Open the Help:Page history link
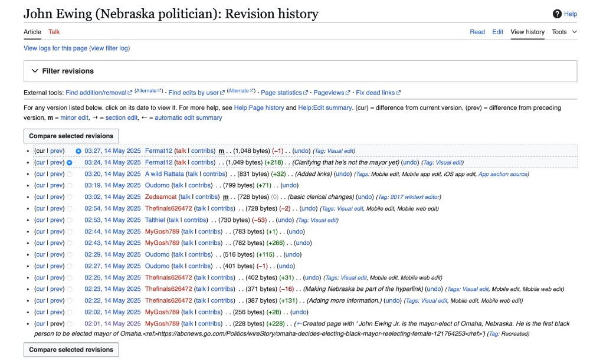The image size is (590, 364). (259, 107)
